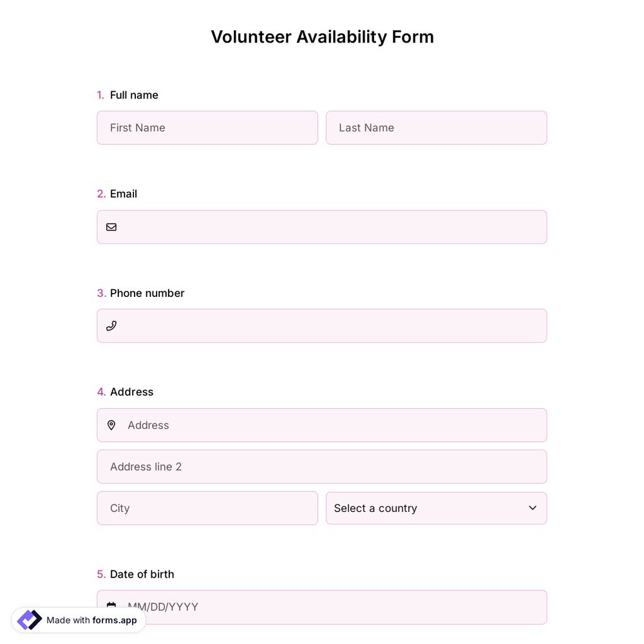Click the location pin icon in the Address field
The height and width of the screenshot is (644, 644).
[111, 425]
